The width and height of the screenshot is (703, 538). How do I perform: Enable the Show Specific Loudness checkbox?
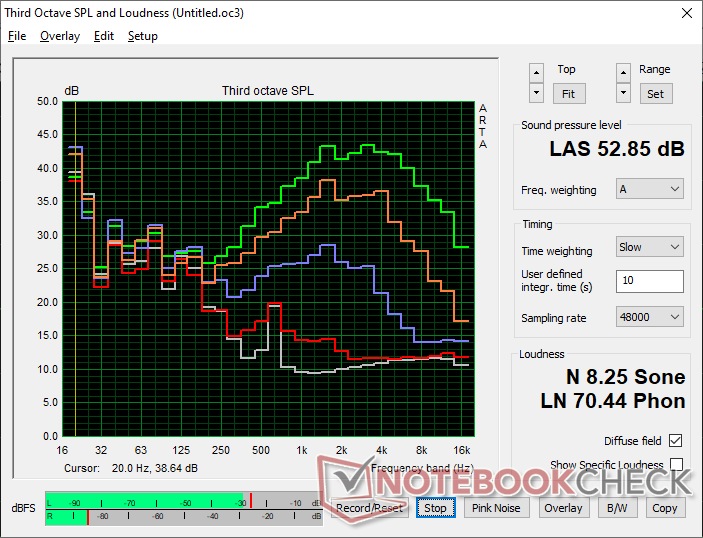[x=677, y=465]
